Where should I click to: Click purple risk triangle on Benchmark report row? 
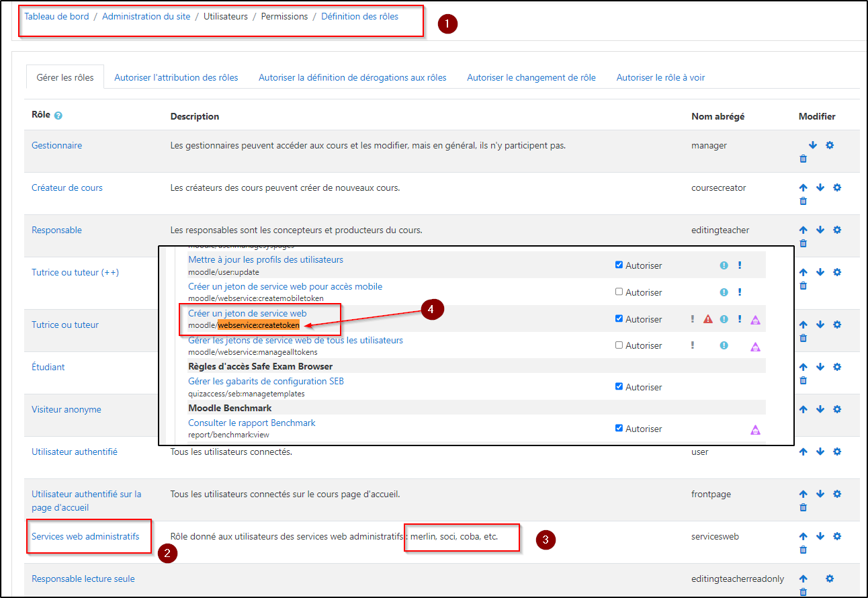point(755,430)
